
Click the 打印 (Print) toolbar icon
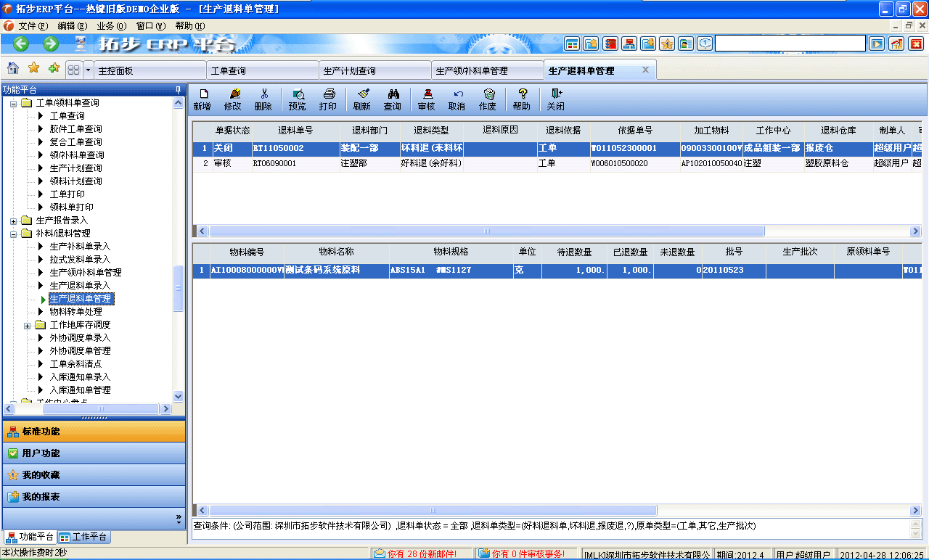(x=329, y=99)
